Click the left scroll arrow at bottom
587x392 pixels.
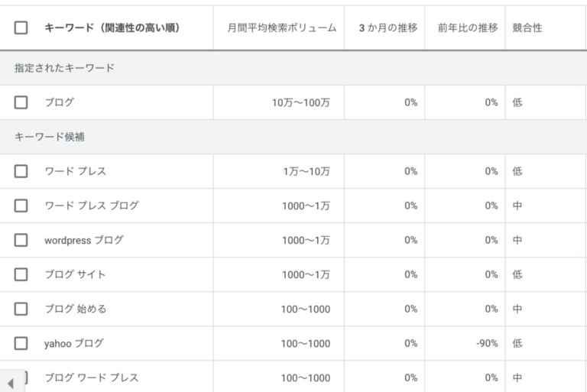11,383
